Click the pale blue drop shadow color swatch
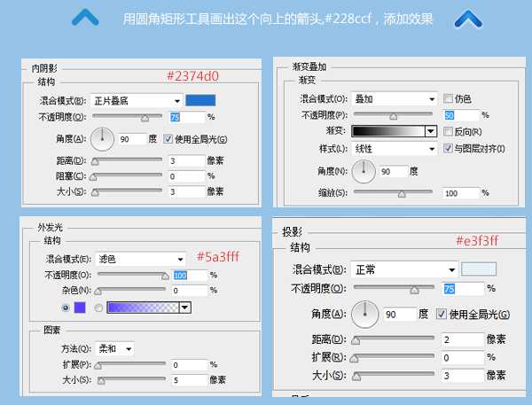 479,269
